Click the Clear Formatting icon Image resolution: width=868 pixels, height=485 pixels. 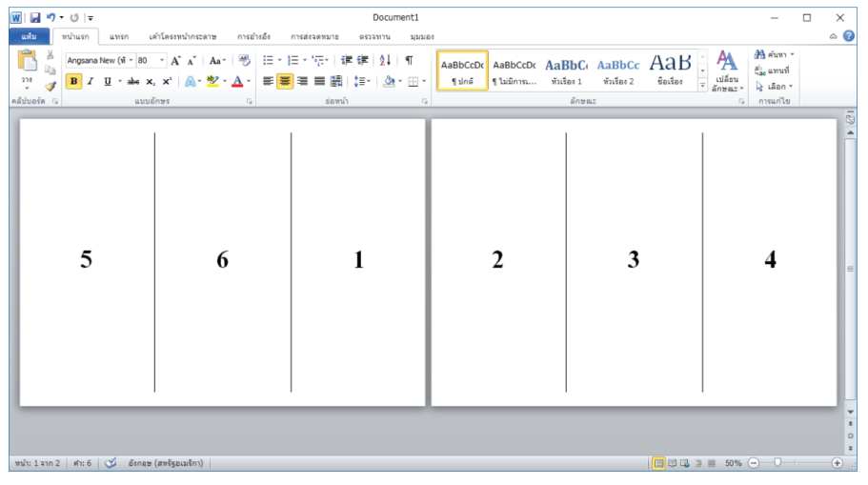click(244, 60)
